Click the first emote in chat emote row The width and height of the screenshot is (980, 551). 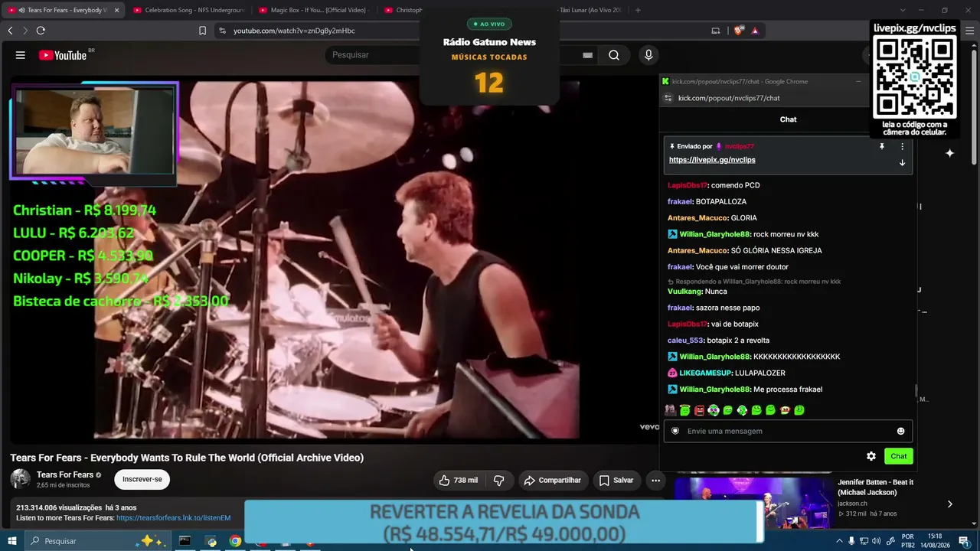point(671,410)
